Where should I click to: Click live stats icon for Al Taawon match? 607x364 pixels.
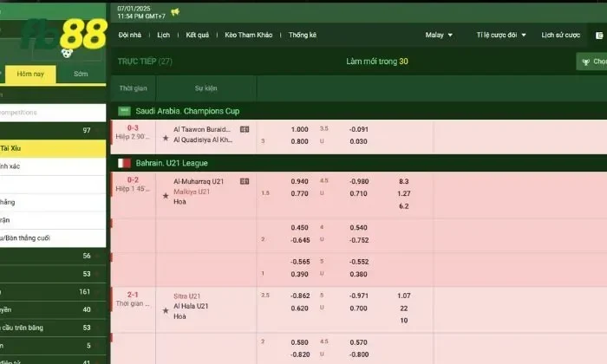[x=245, y=129]
